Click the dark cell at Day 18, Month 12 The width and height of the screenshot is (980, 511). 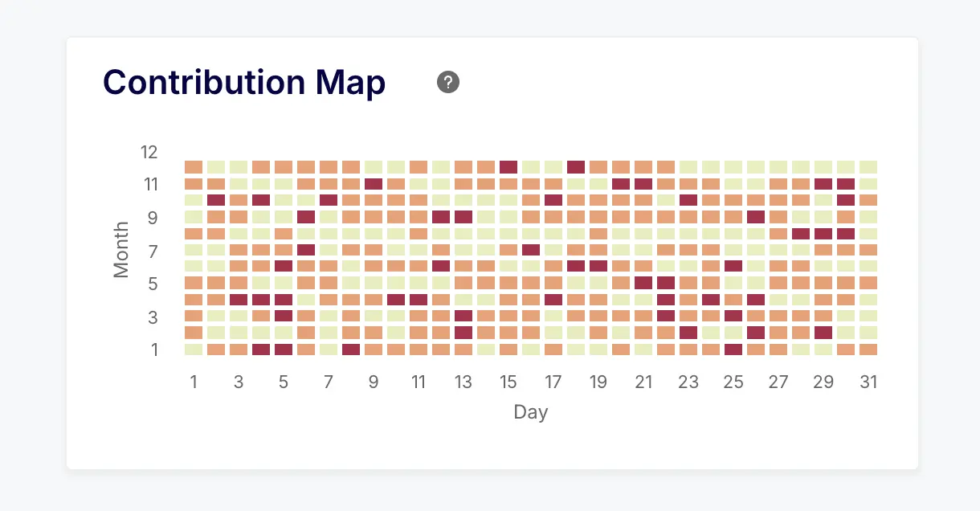576,166
